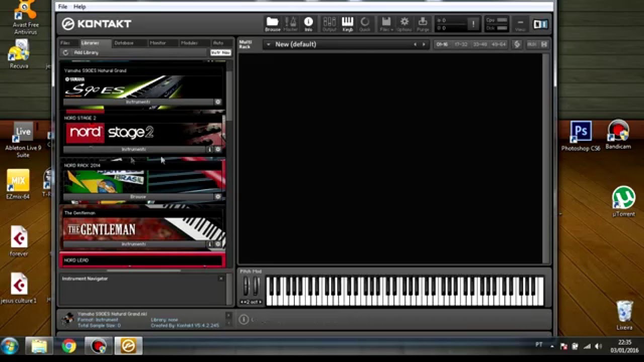Show rack page 33-48
The width and height of the screenshot is (644, 362).
pos(480,44)
